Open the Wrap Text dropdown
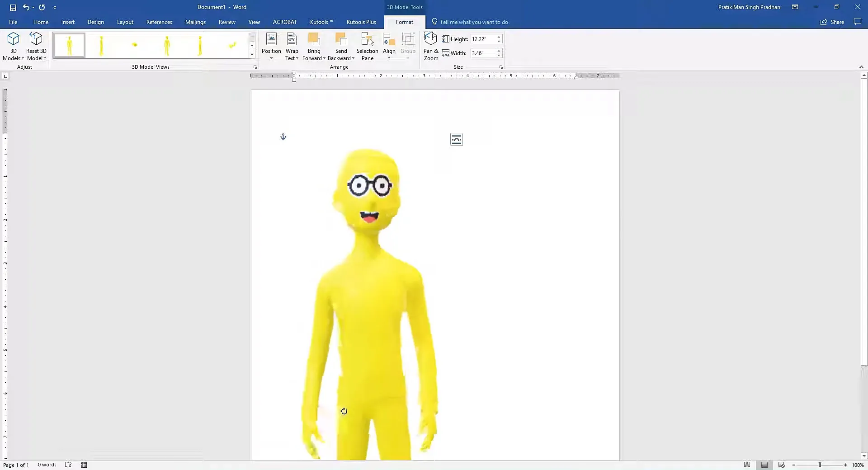The height and width of the screenshot is (470, 868). point(292,46)
